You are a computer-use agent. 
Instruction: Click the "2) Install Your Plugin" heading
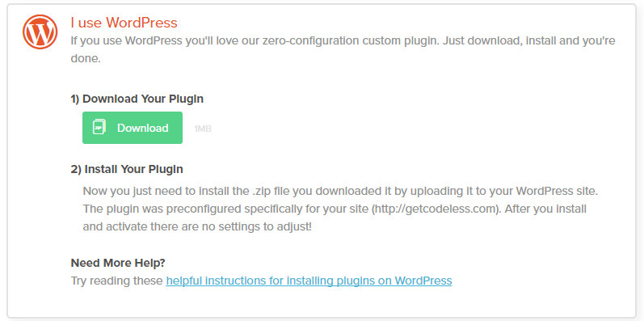tap(127, 169)
